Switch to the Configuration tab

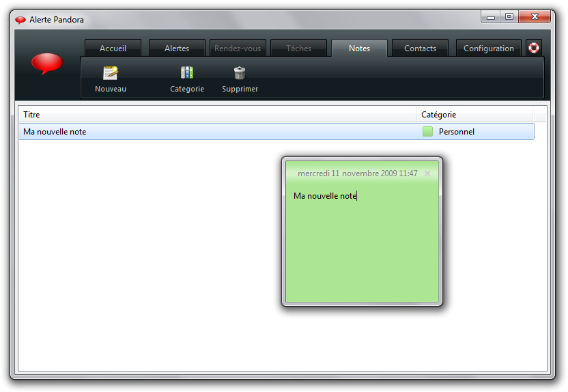pos(489,48)
